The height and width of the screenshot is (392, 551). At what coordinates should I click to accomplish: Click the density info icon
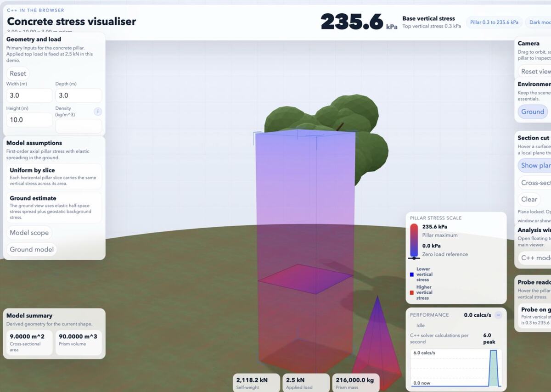pos(98,112)
